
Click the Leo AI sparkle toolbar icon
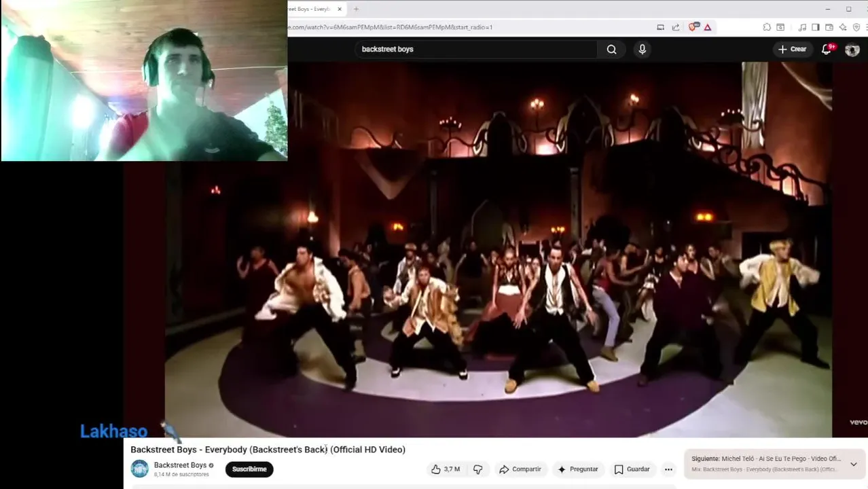point(843,27)
